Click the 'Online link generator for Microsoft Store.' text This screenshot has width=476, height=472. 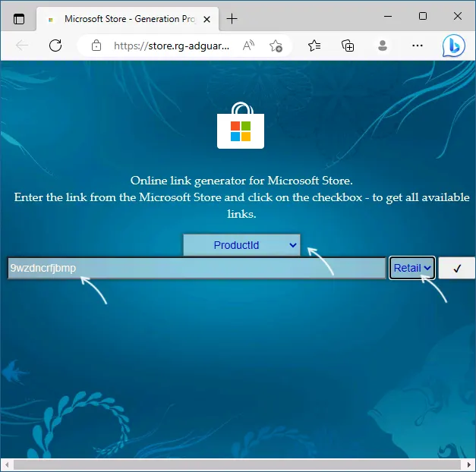241,181
